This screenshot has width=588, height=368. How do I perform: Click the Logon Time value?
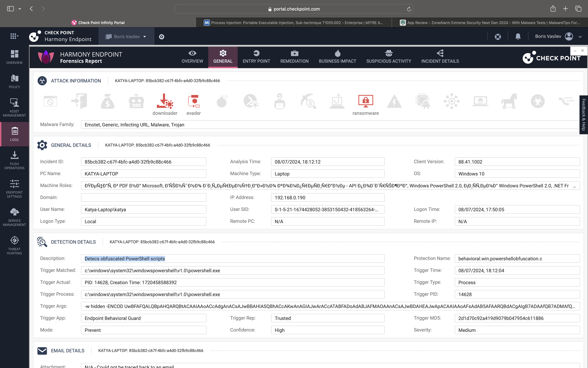point(517,210)
